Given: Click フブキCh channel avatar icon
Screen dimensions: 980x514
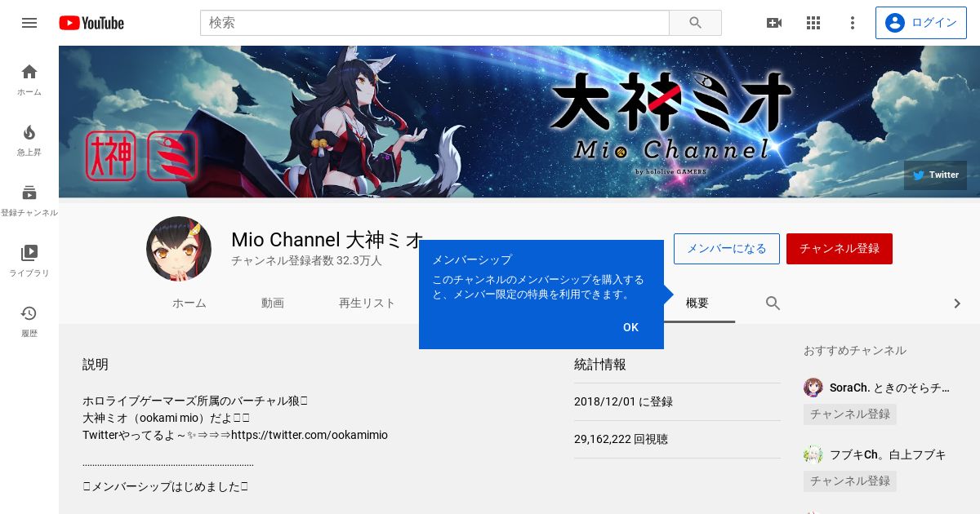Looking at the screenshot, I should (x=813, y=454).
